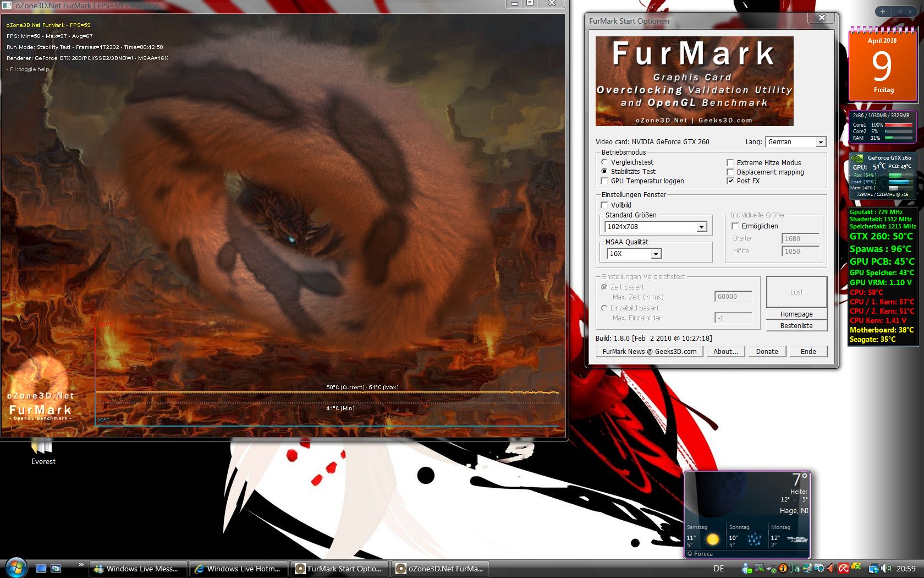
Task: Click the orange speaker tray icon
Action: tap(832, 569)
